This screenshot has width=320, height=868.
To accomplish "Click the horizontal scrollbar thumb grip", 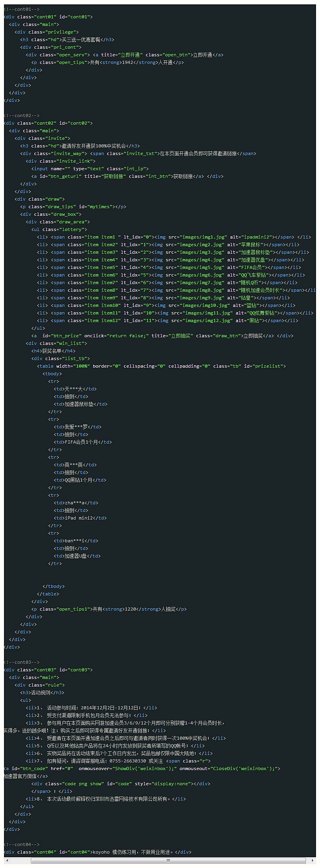I will (x=168, y=860).
